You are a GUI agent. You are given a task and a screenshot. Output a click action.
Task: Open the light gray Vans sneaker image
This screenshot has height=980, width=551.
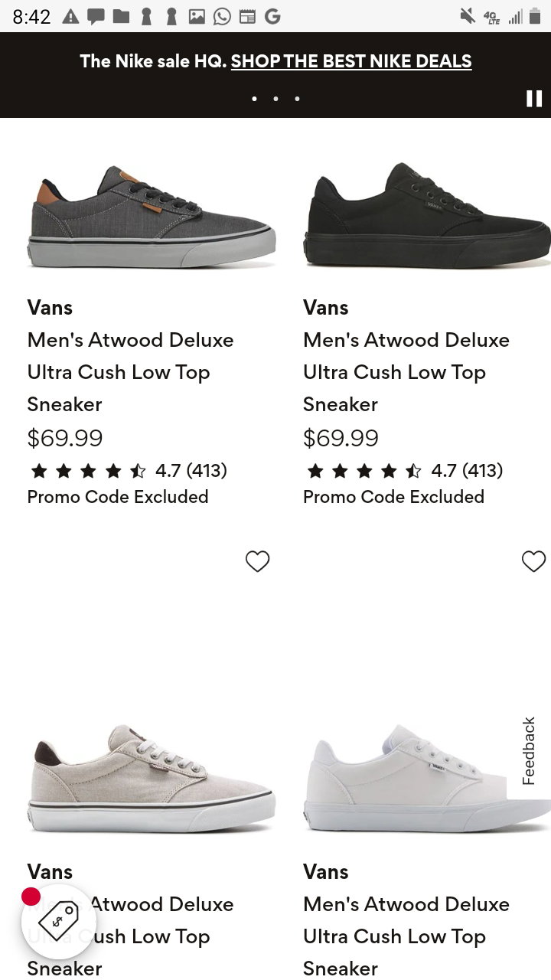click(x=152, y=780)
